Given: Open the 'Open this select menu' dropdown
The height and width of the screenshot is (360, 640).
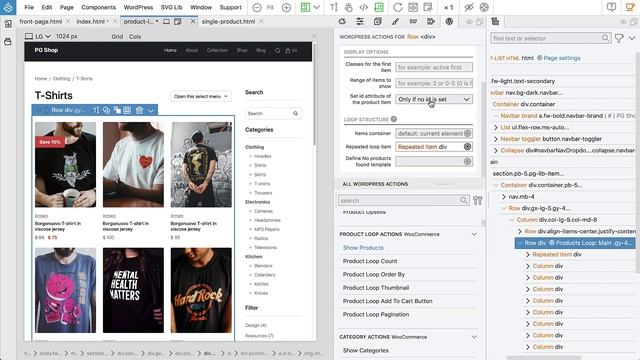Looking at the screenshot, I should coord(201,96).
